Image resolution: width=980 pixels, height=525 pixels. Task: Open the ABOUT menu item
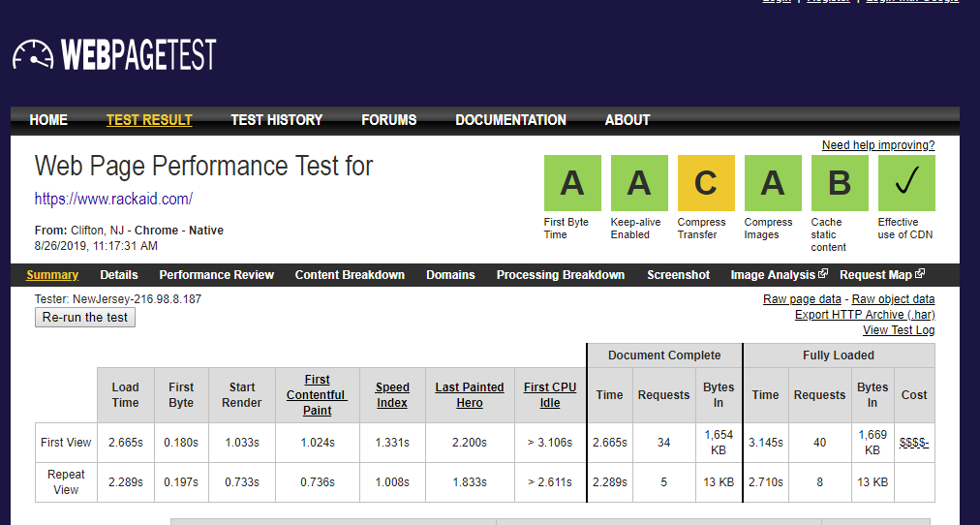628,120
